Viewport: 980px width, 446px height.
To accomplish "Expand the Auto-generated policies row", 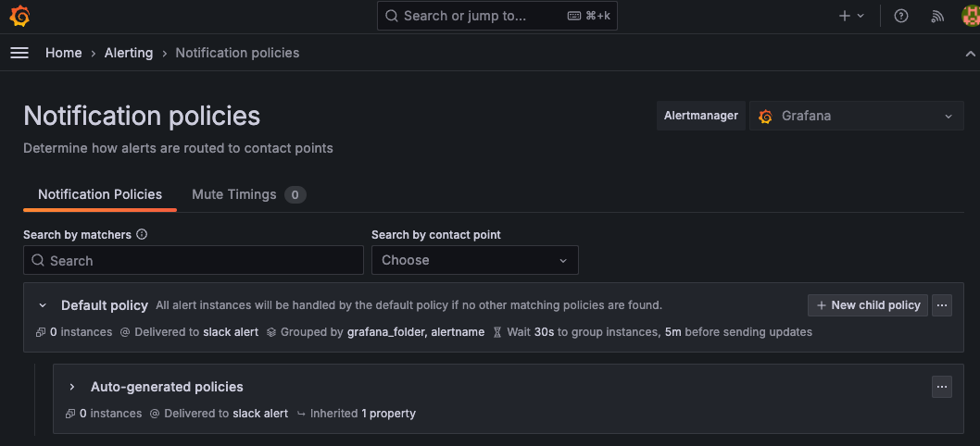I will pos(72,387).
